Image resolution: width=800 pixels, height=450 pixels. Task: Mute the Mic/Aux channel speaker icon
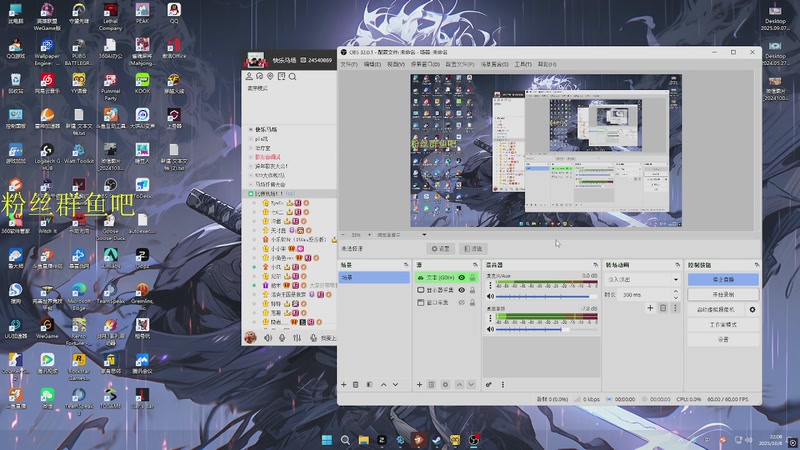[x=490, y=296]
